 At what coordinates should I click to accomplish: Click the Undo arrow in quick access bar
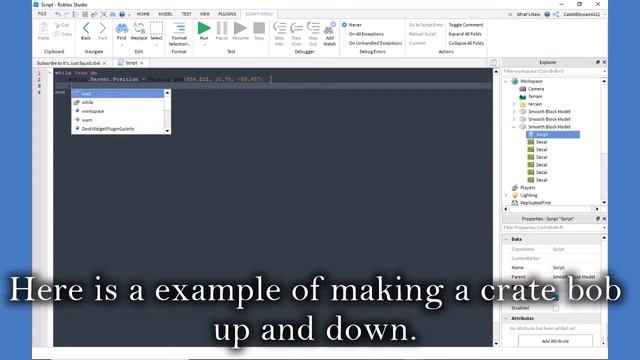tap(58, 14)
